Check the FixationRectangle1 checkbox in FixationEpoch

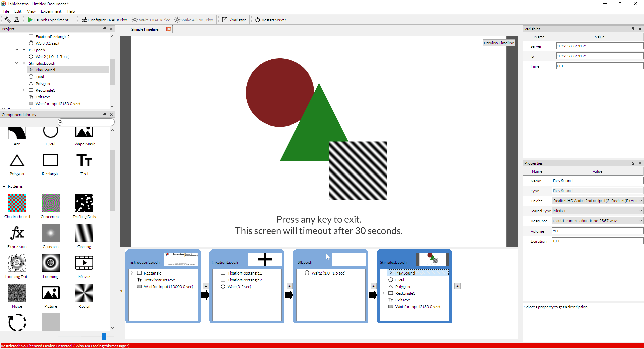tap(223, 273)
